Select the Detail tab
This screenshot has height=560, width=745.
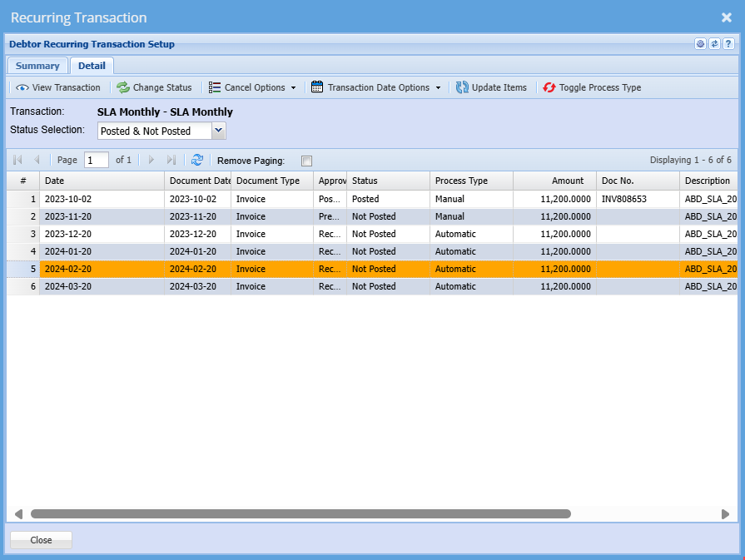tap(92, 66)
